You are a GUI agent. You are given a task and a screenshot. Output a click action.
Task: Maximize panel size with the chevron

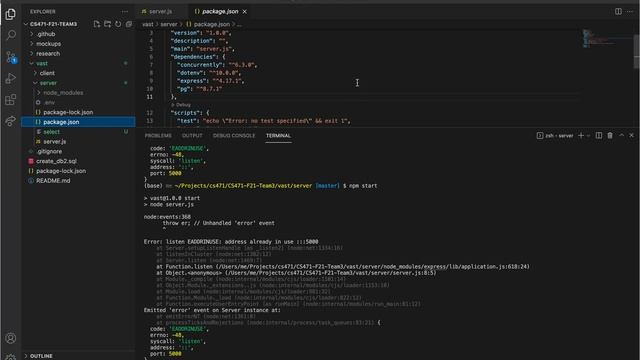tap(621, 136)
